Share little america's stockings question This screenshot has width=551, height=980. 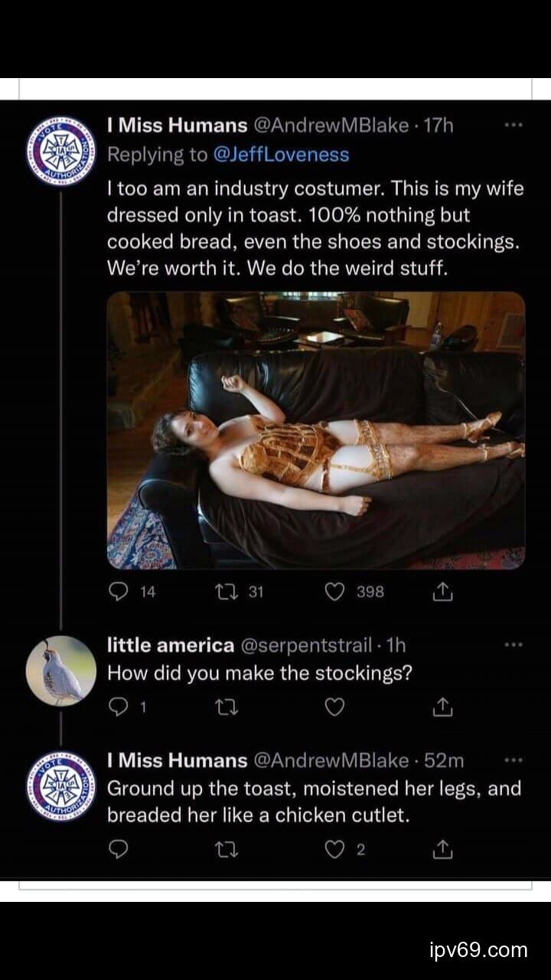coord(442,707)
